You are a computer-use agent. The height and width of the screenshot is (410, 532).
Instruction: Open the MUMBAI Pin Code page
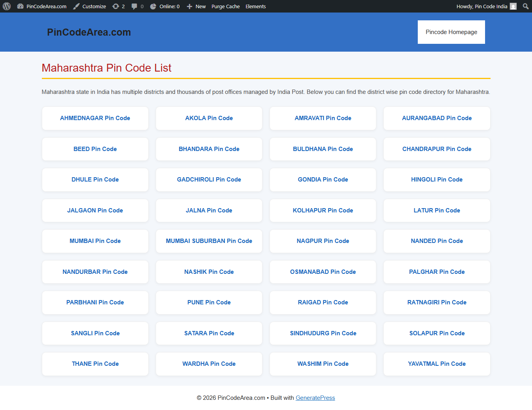95,241
